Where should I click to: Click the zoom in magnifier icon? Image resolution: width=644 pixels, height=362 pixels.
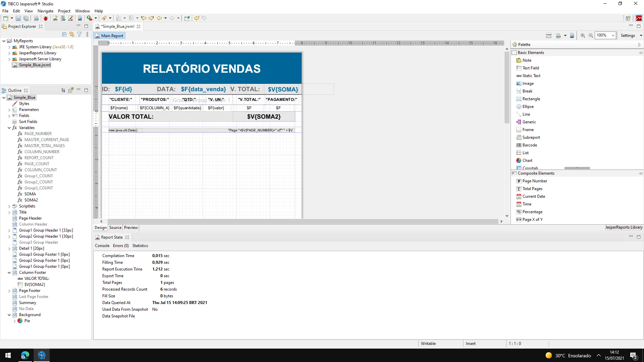[x=583, y=36]
